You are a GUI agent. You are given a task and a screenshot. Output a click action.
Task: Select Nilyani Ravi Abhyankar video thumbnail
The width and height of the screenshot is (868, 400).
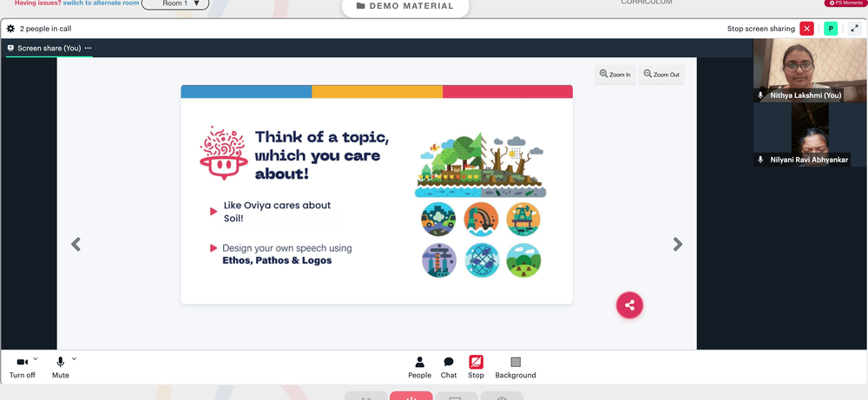pos(810,134)
